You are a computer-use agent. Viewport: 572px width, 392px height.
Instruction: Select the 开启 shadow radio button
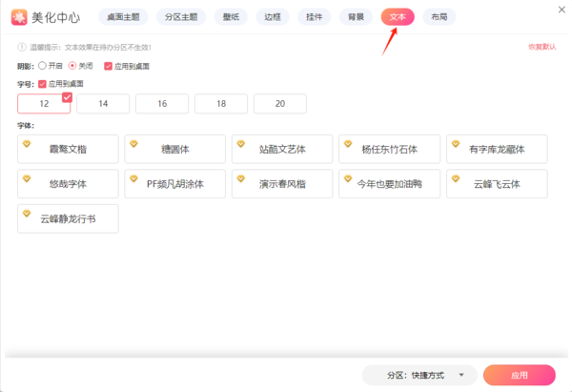(41, 66)
